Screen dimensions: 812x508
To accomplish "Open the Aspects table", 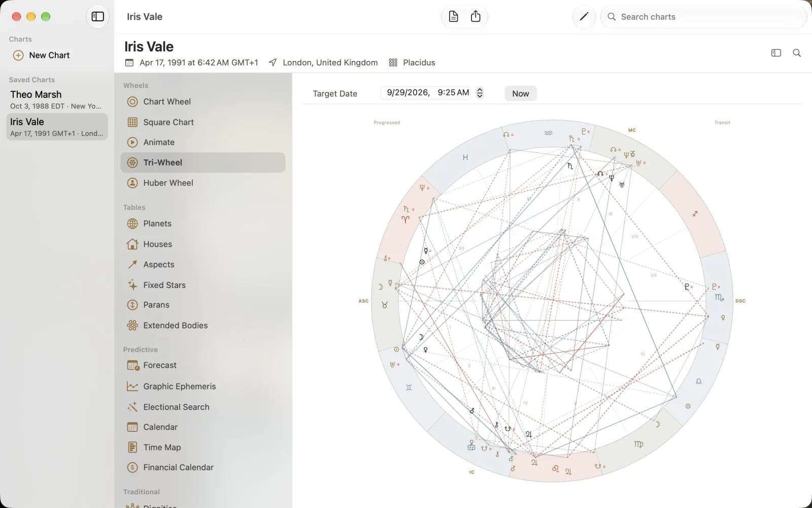I will point(203,265).
